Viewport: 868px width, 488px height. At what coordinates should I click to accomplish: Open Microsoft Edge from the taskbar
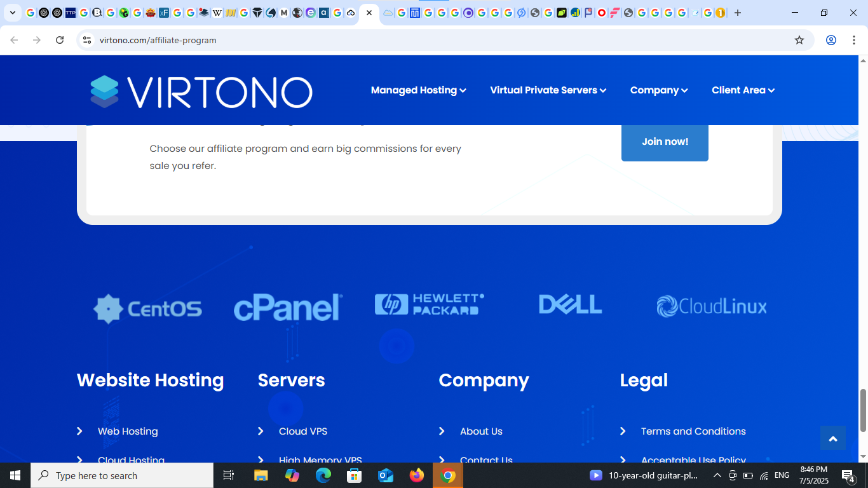(323, 475)
